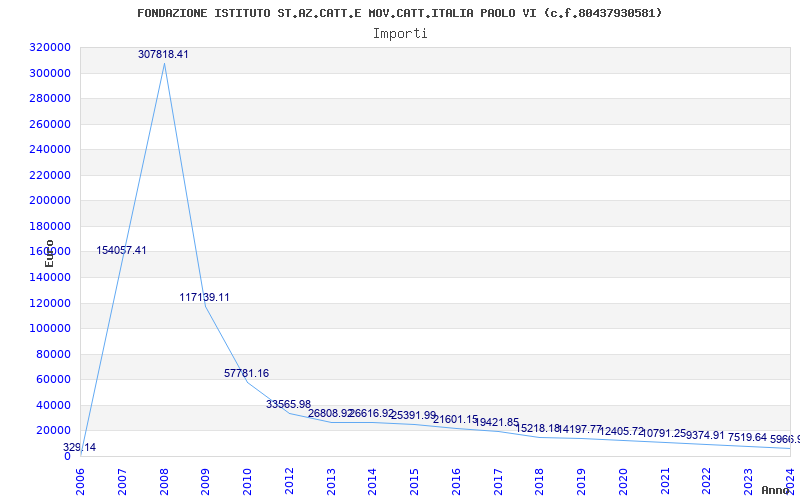Click the data label 12405.72
The width and height of the screenshot is (800, 500).
(622, 431)
